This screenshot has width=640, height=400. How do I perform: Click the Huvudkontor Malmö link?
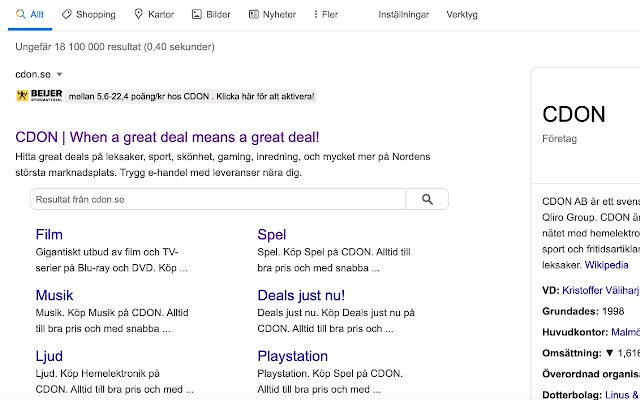(x=625, y=332)
